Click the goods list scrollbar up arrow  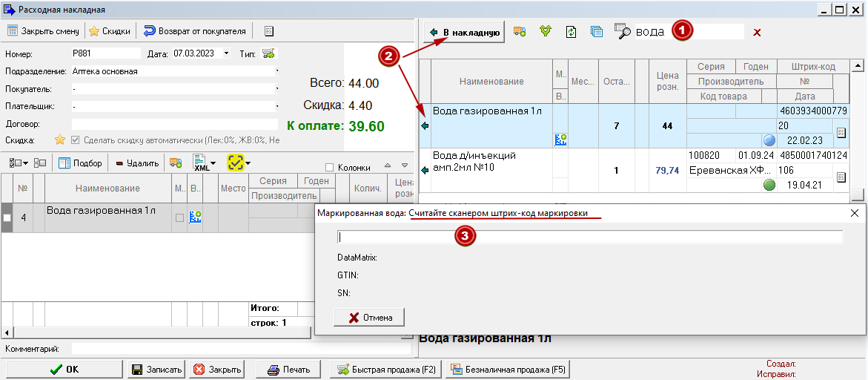tap(858, 66)
